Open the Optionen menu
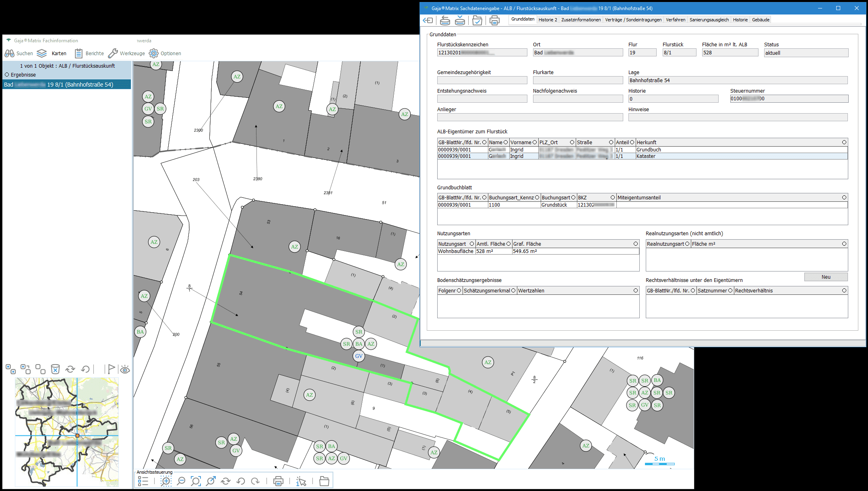This screenshot has height=491, width=868. point(165,53)
